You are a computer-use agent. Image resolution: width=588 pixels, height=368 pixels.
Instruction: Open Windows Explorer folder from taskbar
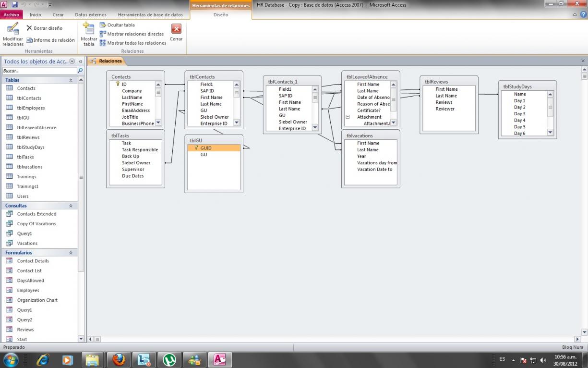93,359
